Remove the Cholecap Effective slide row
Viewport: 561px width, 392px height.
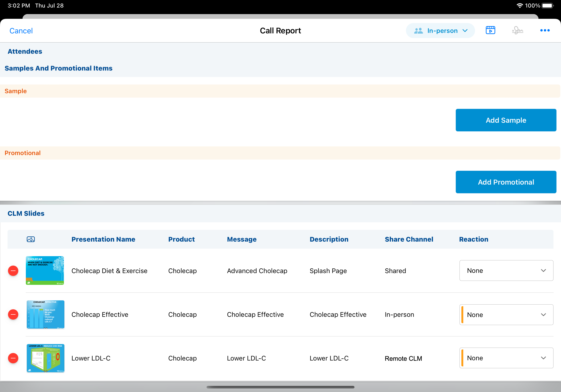click(x=13, y=314)
